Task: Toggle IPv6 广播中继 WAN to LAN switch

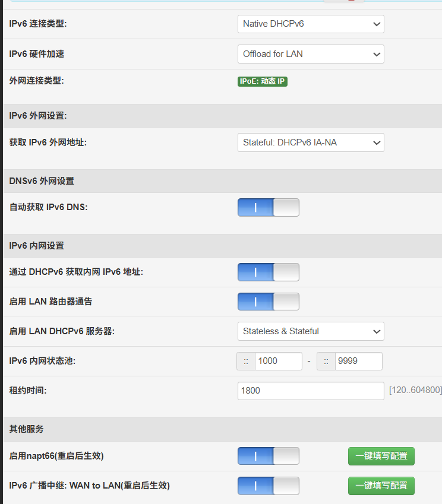Action: click(x=269, y=486)
